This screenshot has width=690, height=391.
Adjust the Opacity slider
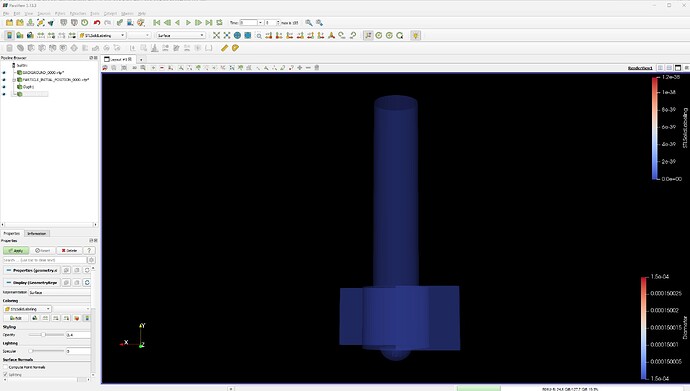coord(47,335)
